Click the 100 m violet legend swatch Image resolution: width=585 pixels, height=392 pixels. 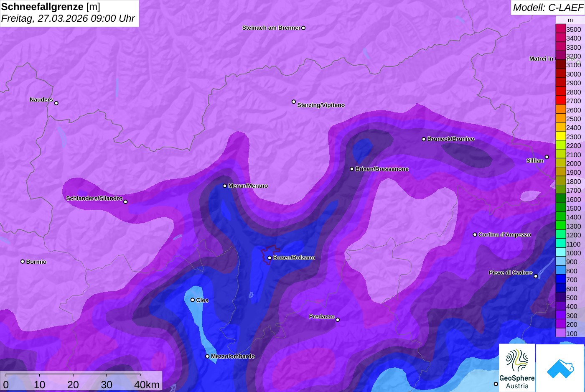pos(560,333)
